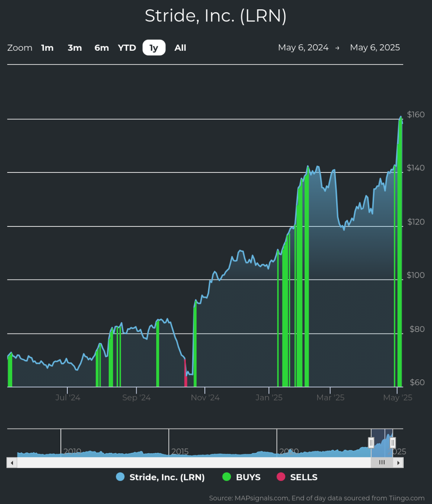The image size is (432, 504).
Task: Click the Nov '24 date label
Action: (205, 398)
